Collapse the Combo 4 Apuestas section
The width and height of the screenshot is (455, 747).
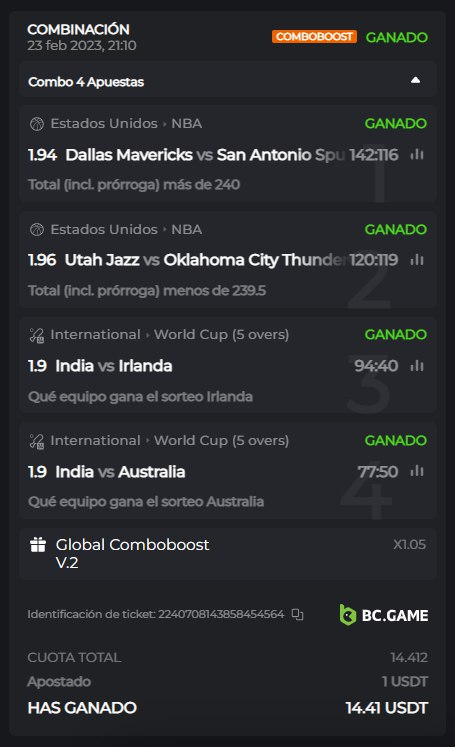click(415, 80)
